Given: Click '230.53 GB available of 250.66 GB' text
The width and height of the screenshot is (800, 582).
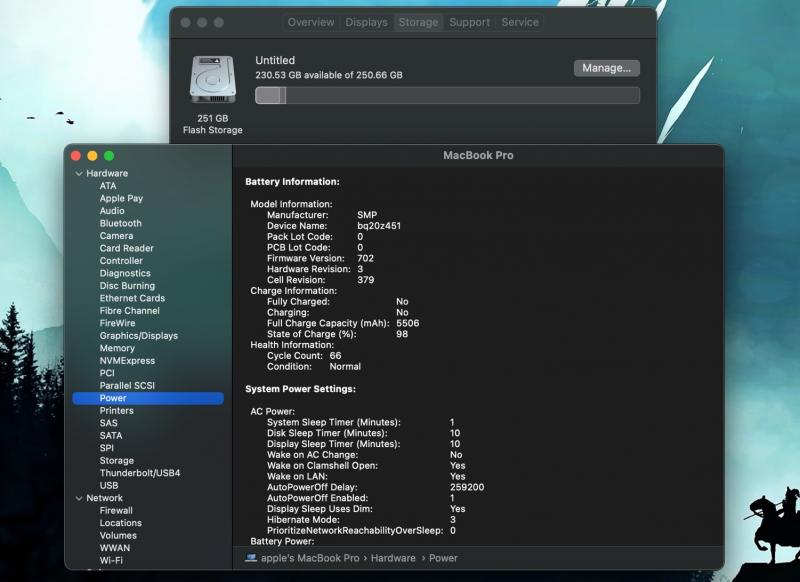Looking at the screenshot, I should pos(329,75).
